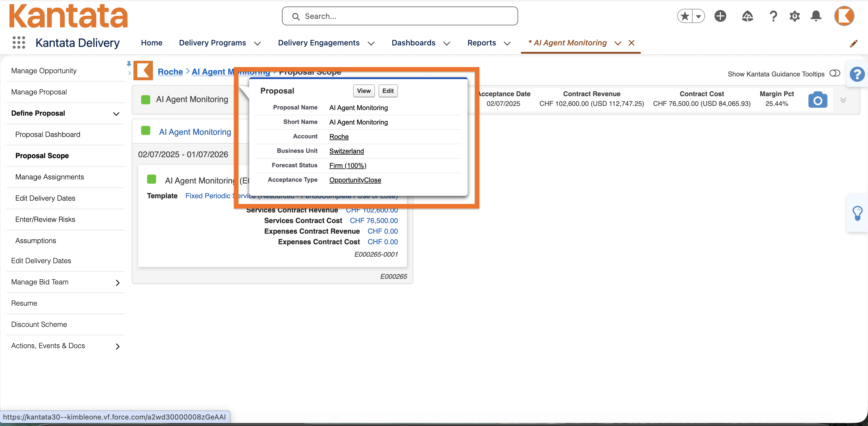Expand the Dashboards menu chevron
The image size is (868, 426).
(446, 43)
